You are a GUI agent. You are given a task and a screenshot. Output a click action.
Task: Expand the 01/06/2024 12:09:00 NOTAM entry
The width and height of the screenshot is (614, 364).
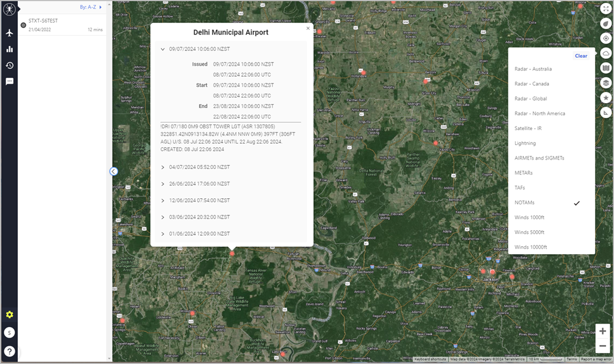point(163,234)
